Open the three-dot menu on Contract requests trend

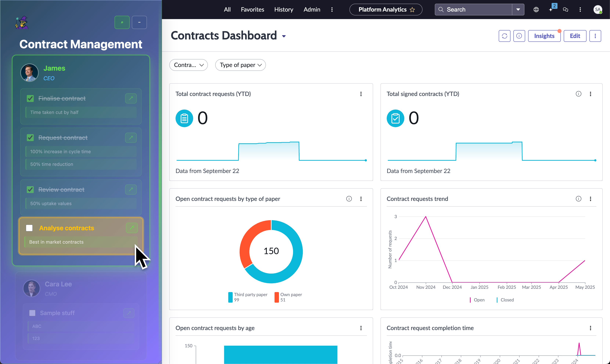pos(591,199)
